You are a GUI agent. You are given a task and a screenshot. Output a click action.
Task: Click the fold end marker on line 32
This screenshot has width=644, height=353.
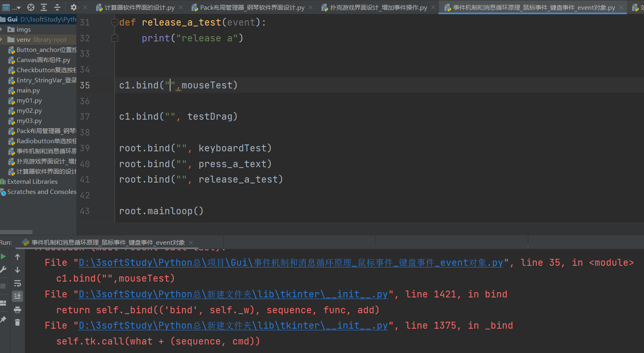coord(115,38)
